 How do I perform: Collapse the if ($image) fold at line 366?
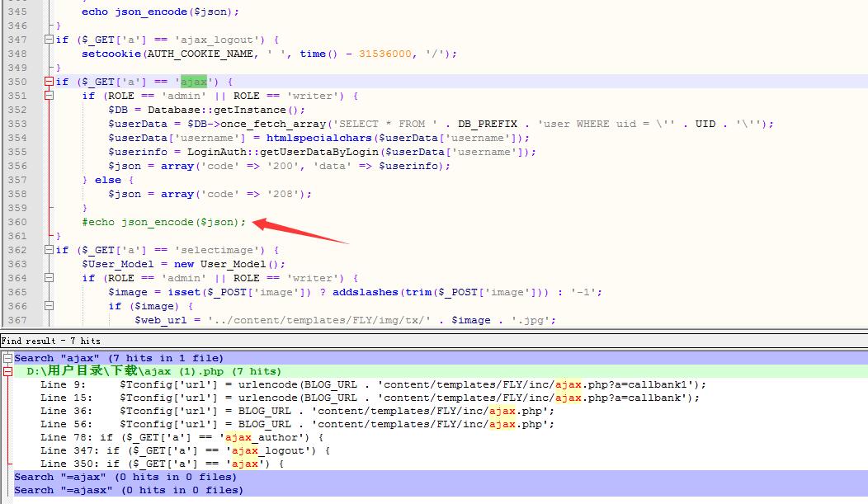(x=102, y=306)
